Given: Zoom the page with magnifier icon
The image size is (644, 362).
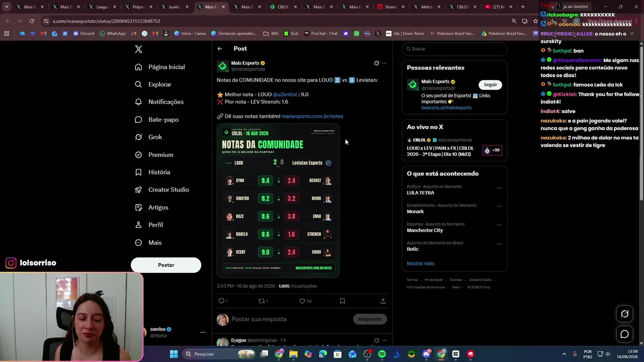Looking at the screenshot, I should (x=514, y=21).
